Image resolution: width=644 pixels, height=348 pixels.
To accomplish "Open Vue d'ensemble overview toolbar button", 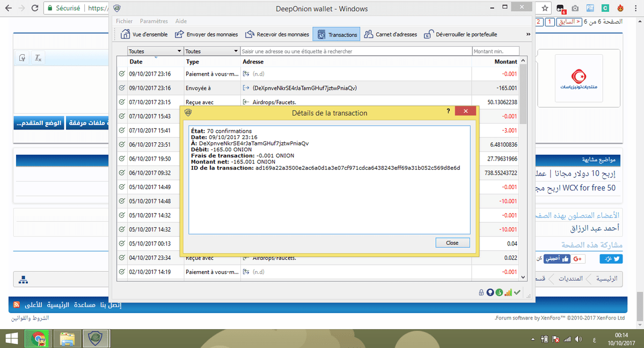I will click(143, 34).
